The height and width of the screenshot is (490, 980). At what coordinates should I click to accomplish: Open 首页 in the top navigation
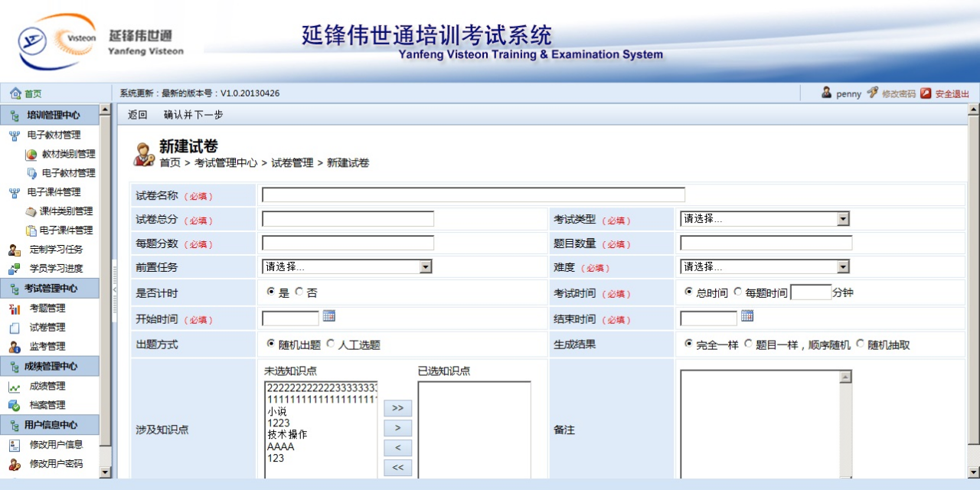(x=33, y=93)
